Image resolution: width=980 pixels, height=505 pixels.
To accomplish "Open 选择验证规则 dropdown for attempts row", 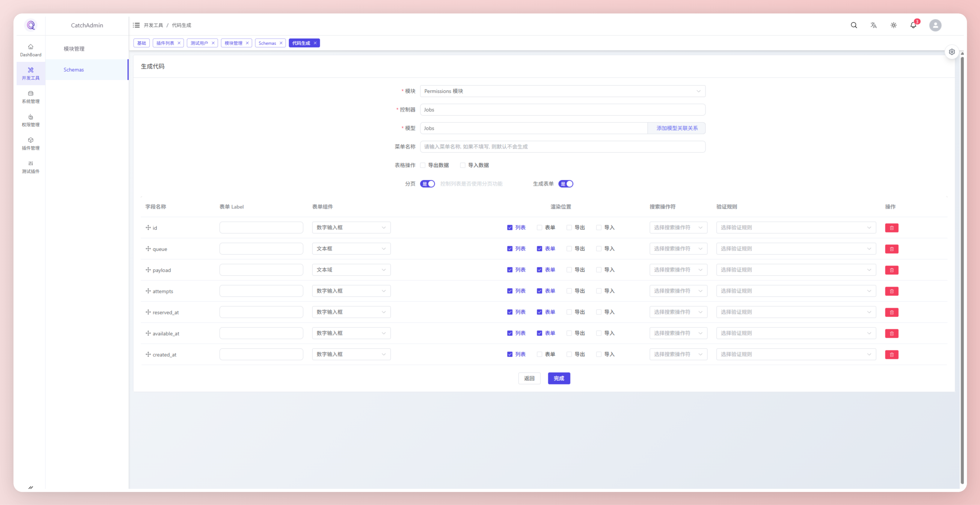I will click(x=796, y=291).
